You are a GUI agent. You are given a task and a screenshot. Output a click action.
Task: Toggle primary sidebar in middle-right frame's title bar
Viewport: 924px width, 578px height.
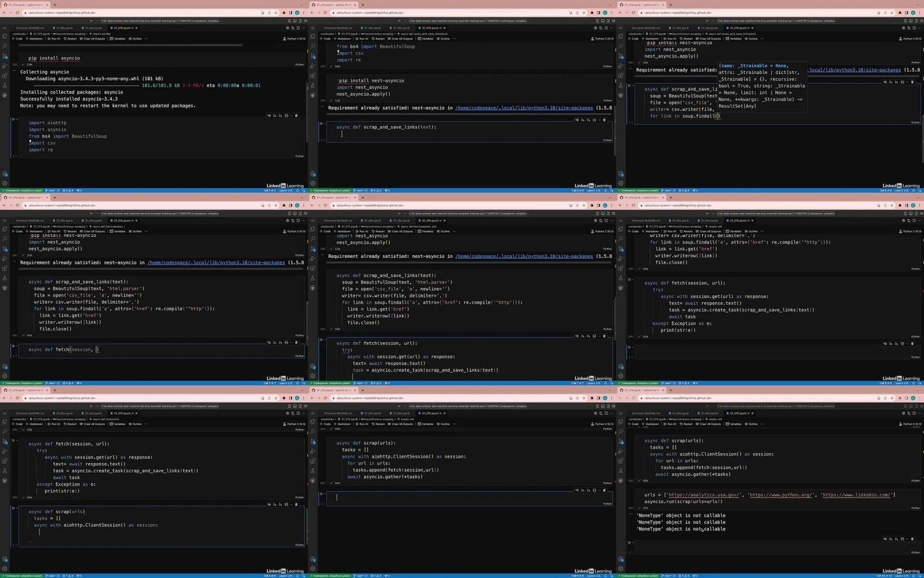(x=906, y=214)
